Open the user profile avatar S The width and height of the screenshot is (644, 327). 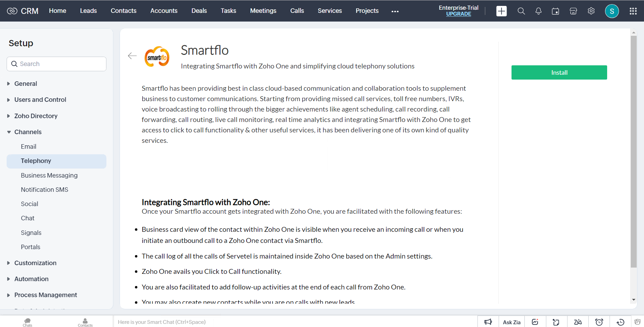(x=612, y=11)
